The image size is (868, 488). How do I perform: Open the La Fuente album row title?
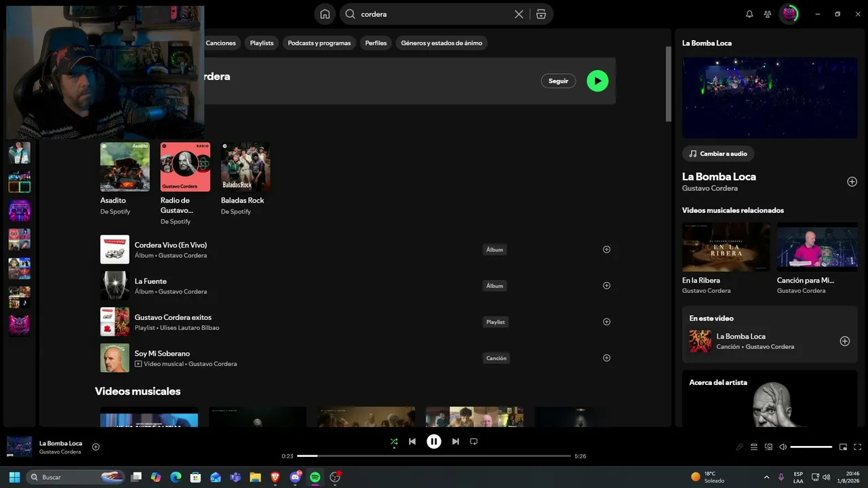(x=151, y=281)
